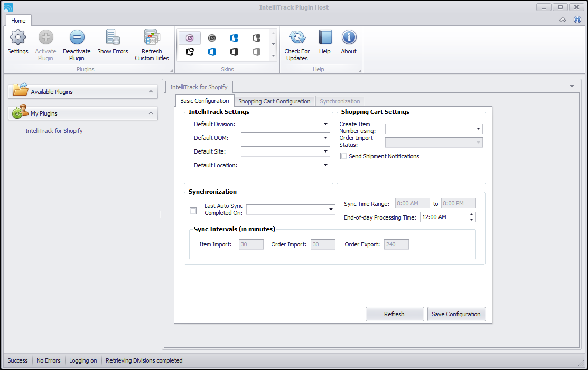The height and width of the screenshot is (370, 588).
Task: Switch to the Home ribbon tab
Action: point(18,21)
